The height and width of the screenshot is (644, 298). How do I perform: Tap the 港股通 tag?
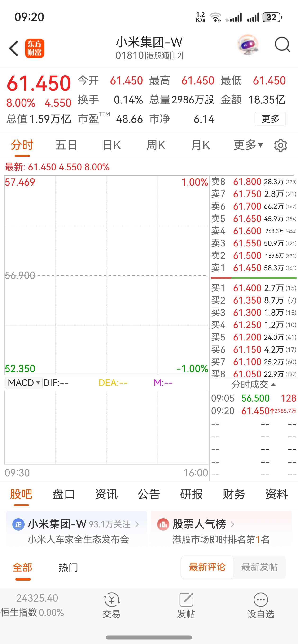(x=158, y=55)
